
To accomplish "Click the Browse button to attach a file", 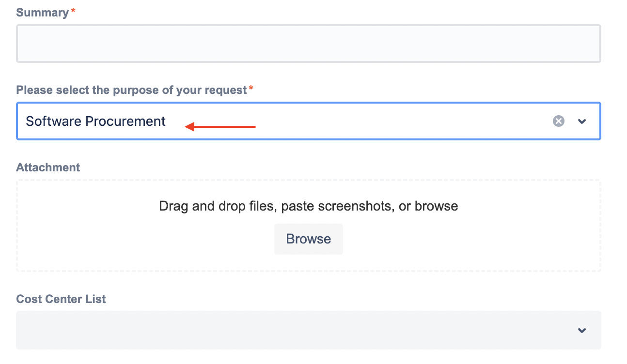I will point(309,239).
